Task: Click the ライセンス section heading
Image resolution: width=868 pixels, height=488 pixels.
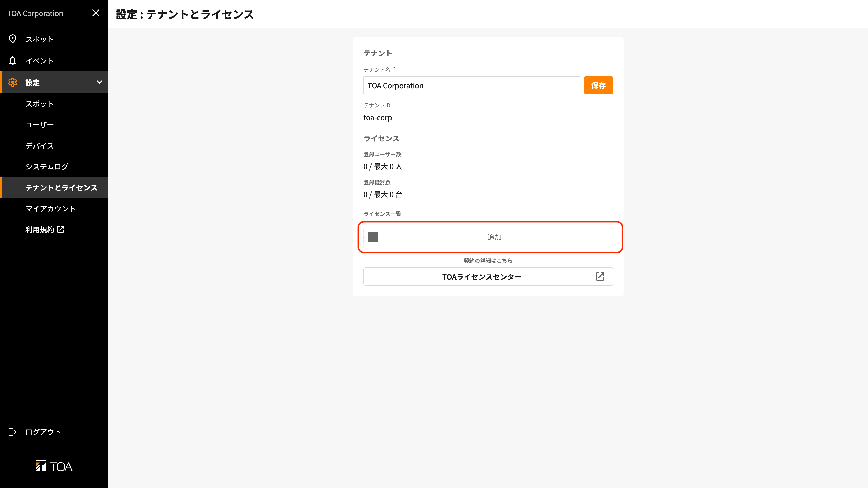Action: (381, 138)
